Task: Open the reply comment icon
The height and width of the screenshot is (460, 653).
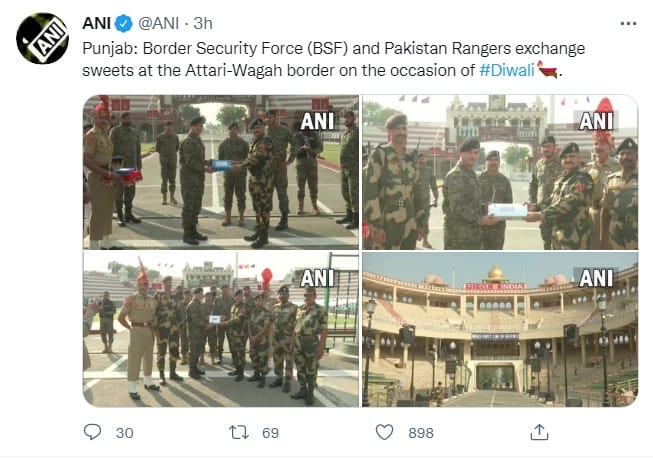Action: click(x=92, y=432)
